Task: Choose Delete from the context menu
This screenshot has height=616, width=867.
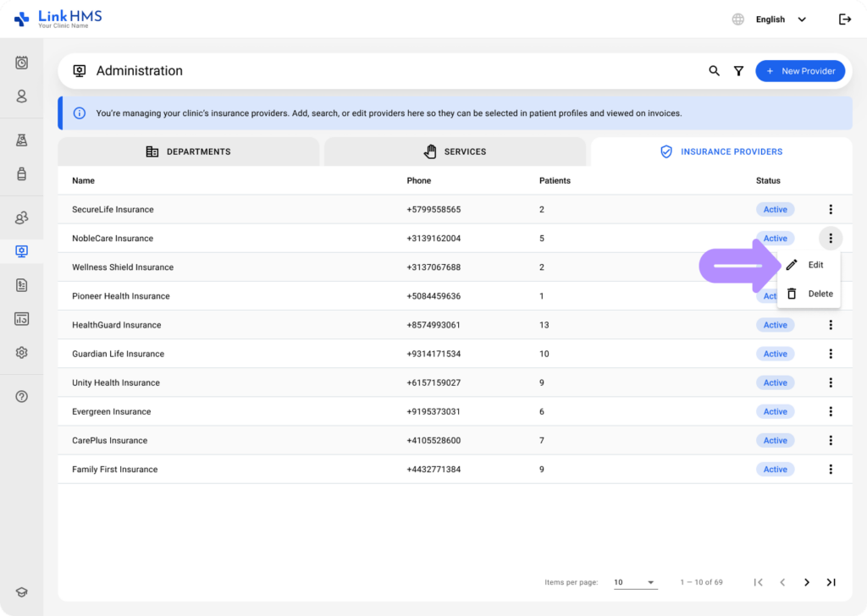Action: (809, 294)
